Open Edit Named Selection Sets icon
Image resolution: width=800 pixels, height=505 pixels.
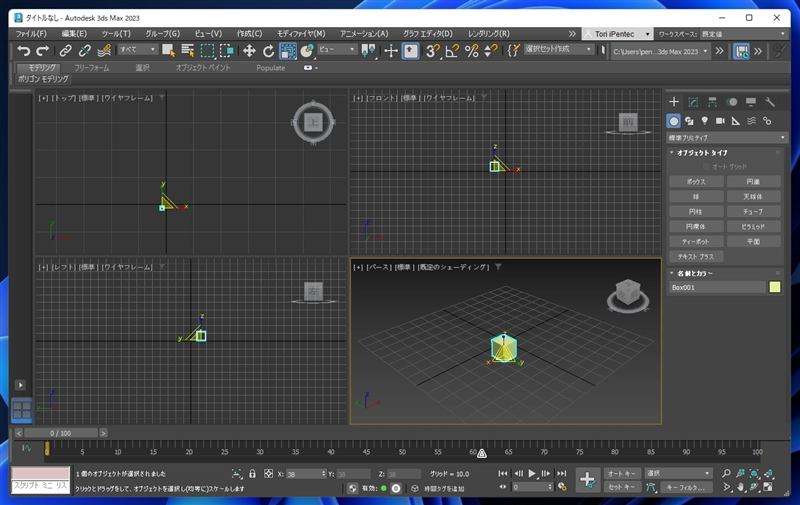click(513, 50)
